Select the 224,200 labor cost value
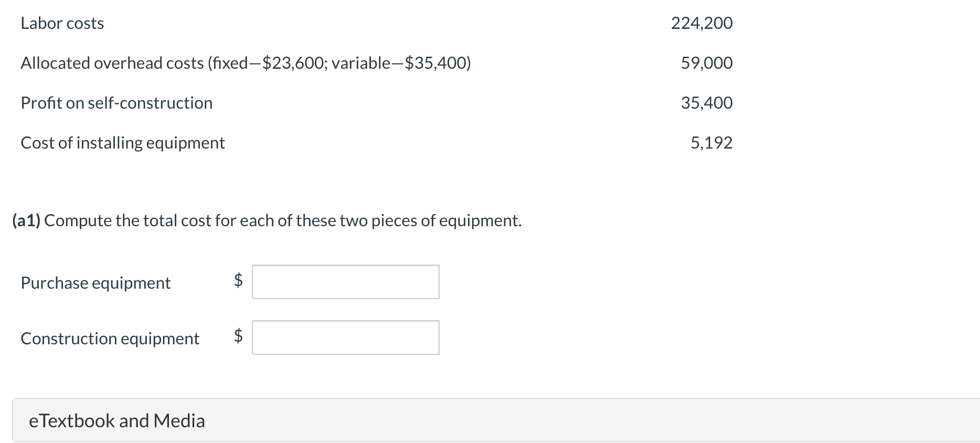Viewport: 980px width, 443px height. [x=701, y=23]
